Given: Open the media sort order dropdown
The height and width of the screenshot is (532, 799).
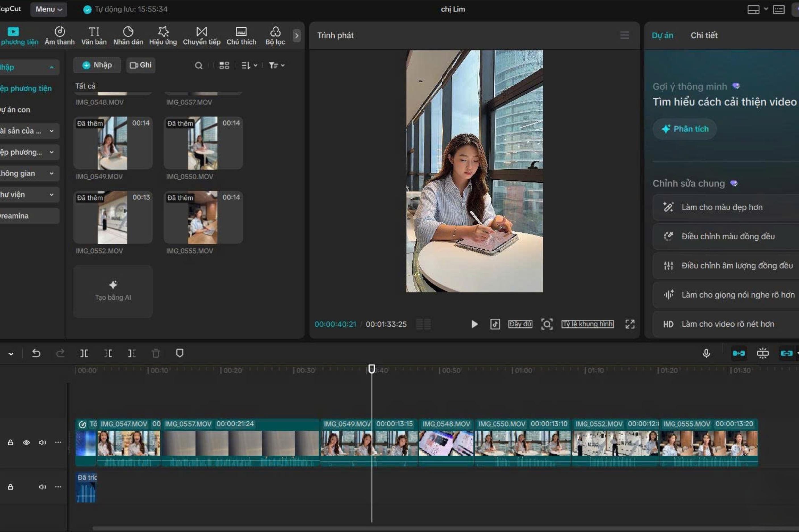Looking at the screenshot, I should pos(249,66).
